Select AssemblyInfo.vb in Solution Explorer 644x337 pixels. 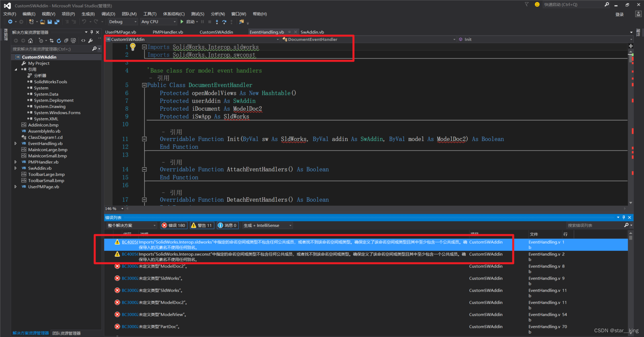44,131
